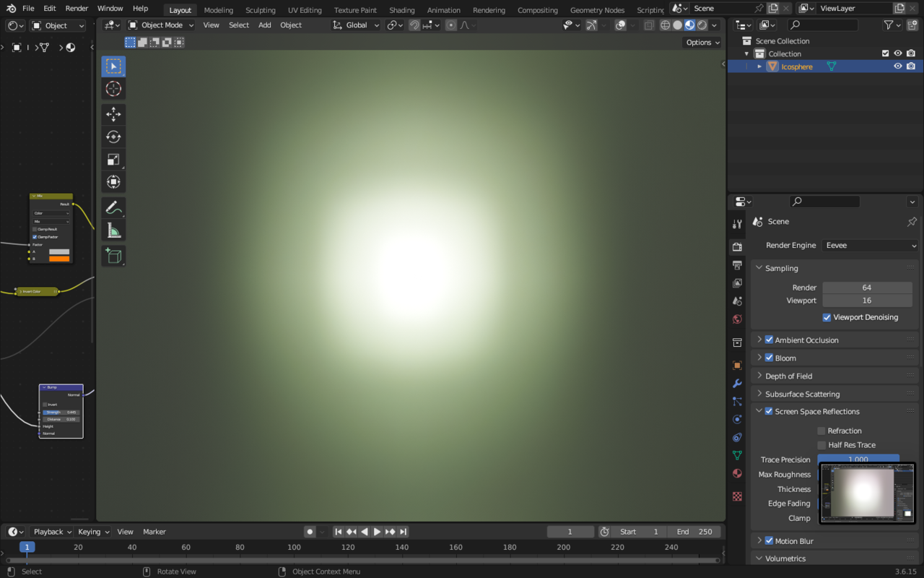Click the Render samples field
This screenshot has height=578, width=924.
867,288
